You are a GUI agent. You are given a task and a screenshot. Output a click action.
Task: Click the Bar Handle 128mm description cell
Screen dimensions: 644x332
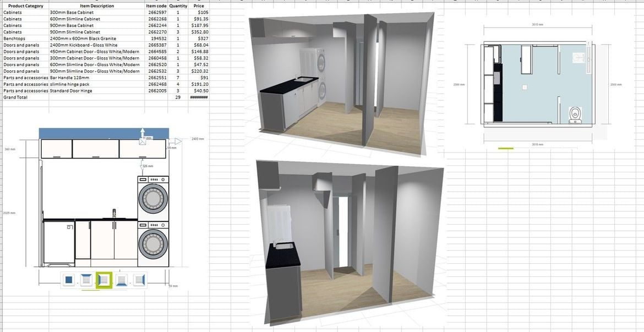tap(69, 78)
